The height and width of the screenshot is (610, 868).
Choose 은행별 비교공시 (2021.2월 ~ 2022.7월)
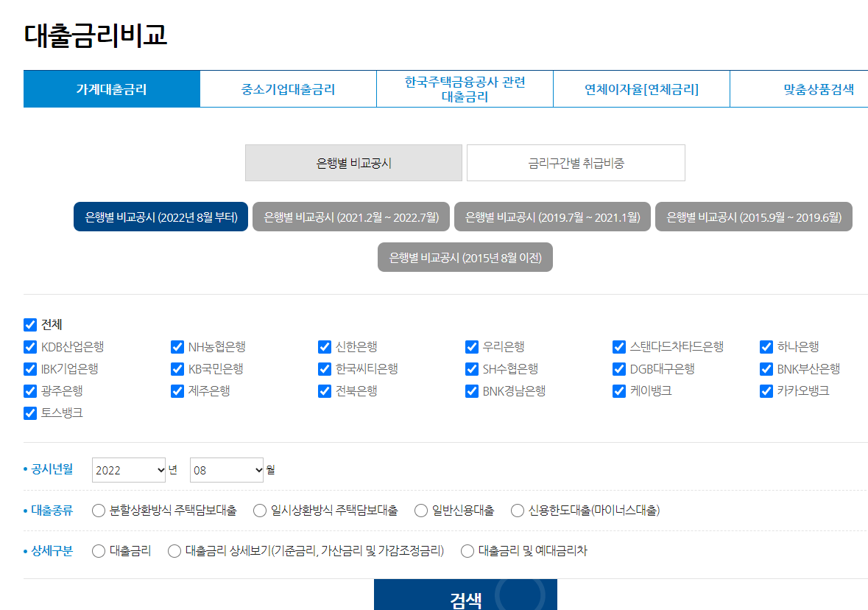pos(351,217)
